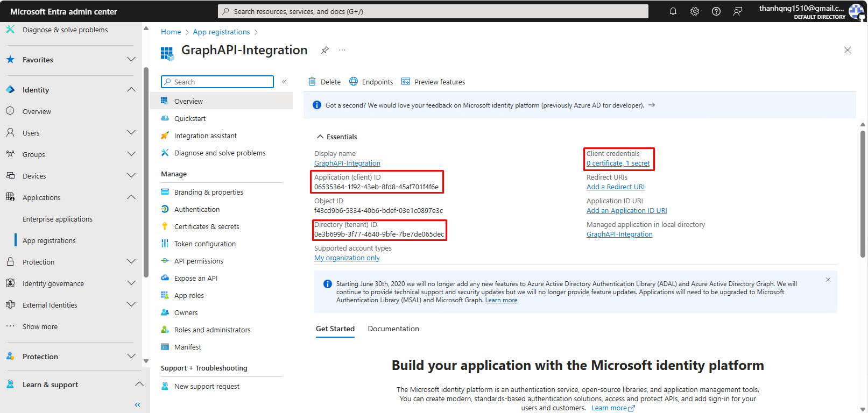Open Diagnose and solve problems in app menu
This screenshot has width=868, height=413.
coord(221,153)
